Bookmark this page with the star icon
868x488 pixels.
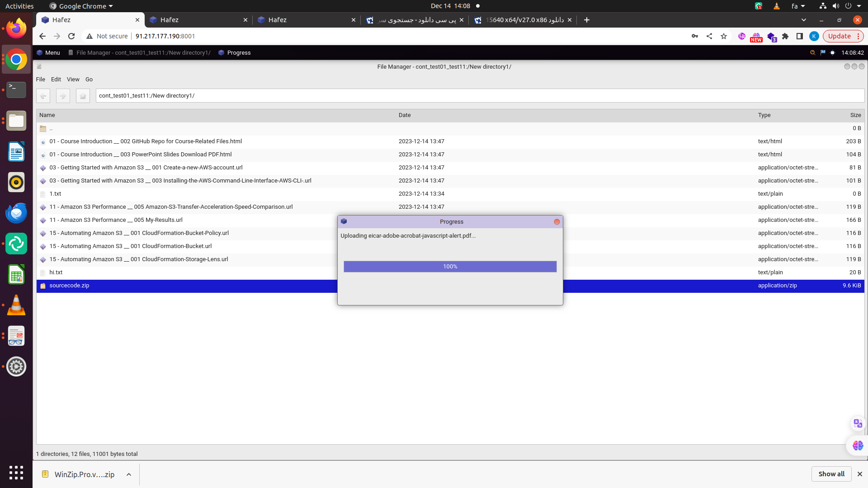724,36
